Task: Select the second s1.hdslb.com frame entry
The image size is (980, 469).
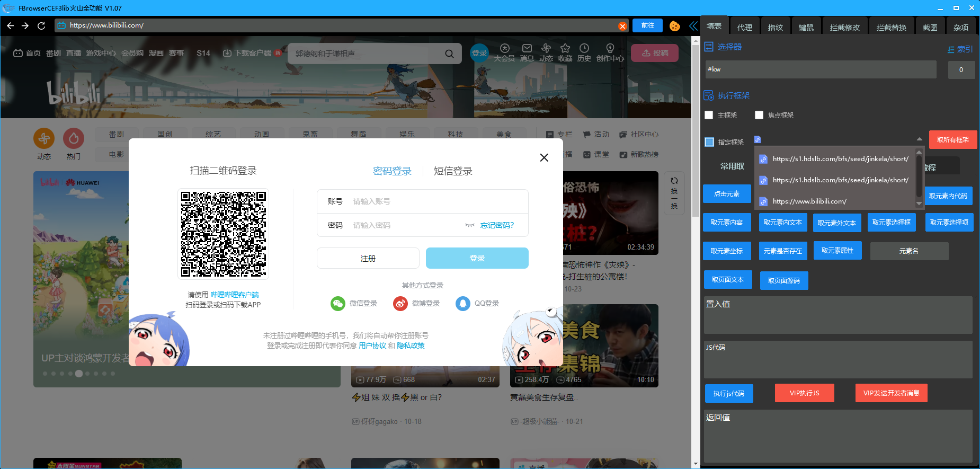Action: 835,180
